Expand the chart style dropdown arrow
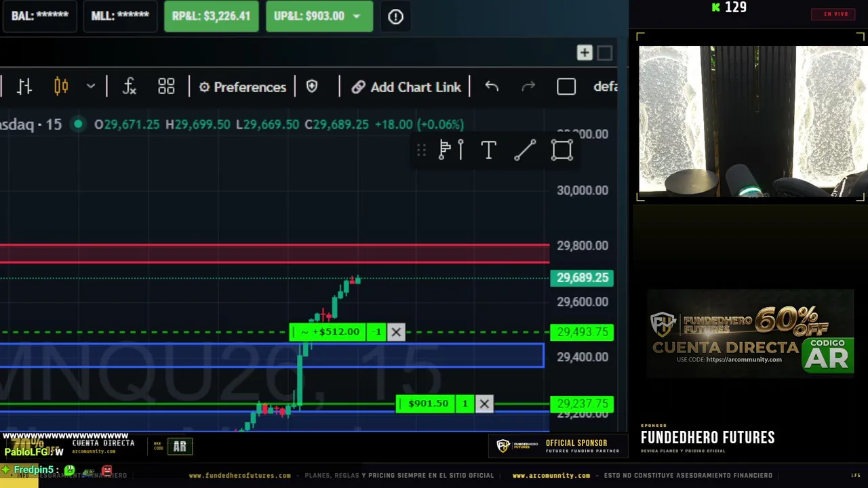 tap(91, 87)
